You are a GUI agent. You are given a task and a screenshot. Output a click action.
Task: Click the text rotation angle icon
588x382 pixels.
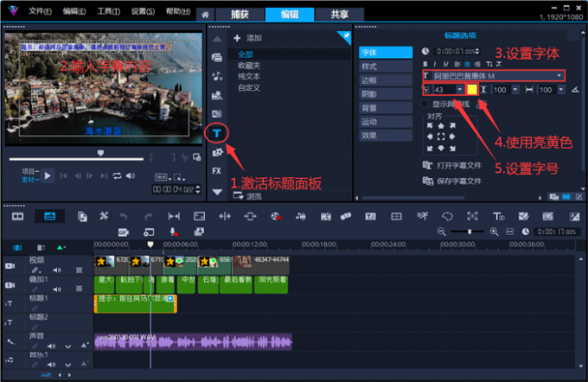coord(575,90)
